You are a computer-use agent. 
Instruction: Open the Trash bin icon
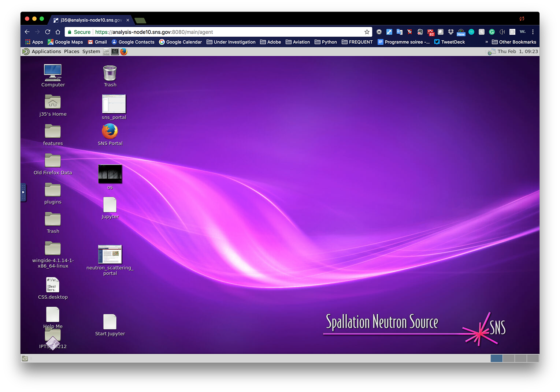[110, 73]
